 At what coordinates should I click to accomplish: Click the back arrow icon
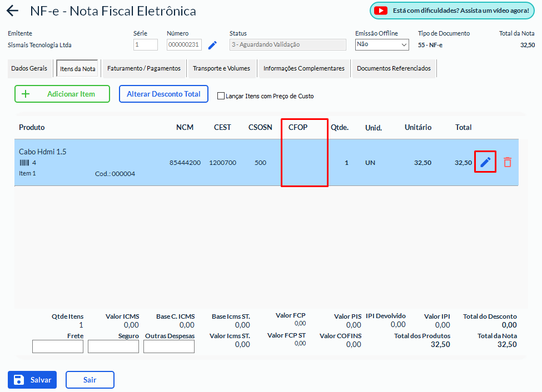coord(12,11)
